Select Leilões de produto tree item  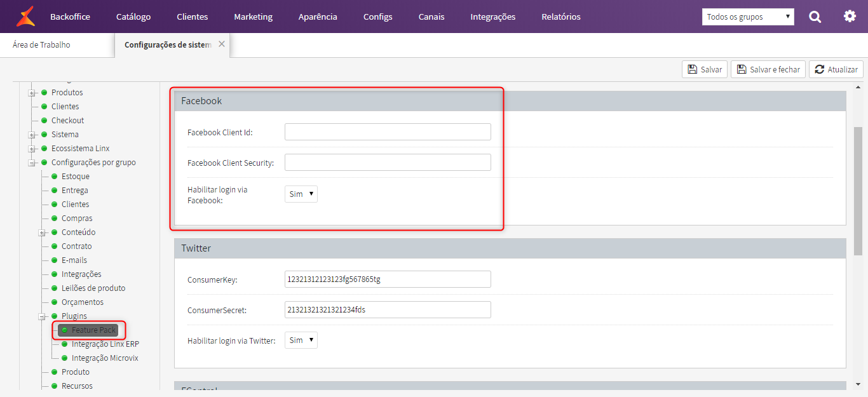coord(93,288)
